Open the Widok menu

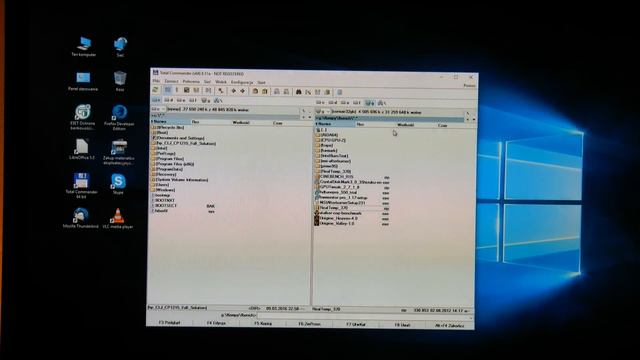(x=221, y=82)
